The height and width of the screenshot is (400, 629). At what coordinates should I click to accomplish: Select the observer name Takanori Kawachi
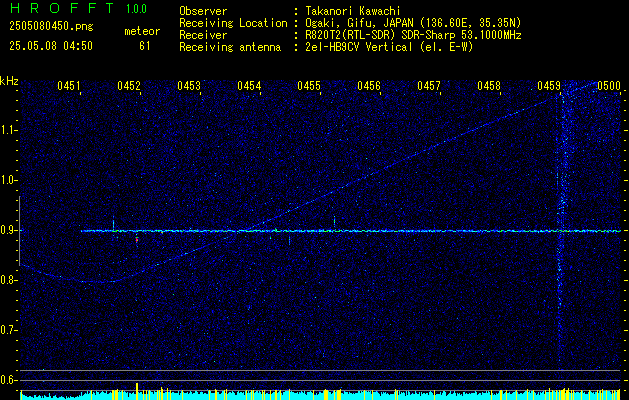tap(353, 11)
